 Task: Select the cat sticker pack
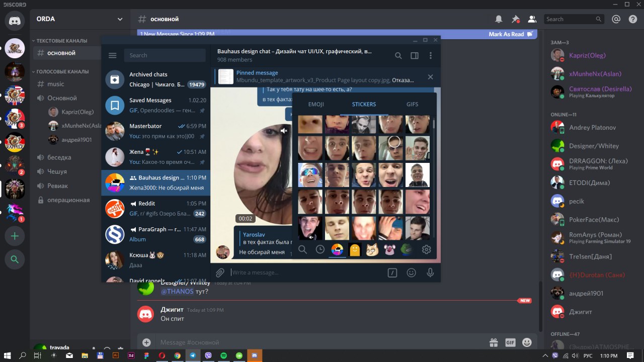(x=372, y=249)
